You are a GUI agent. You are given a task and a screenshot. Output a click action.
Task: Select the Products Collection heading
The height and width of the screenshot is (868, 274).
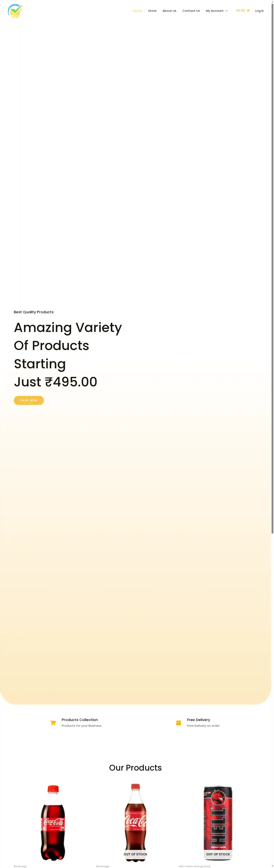pos(80,720)
